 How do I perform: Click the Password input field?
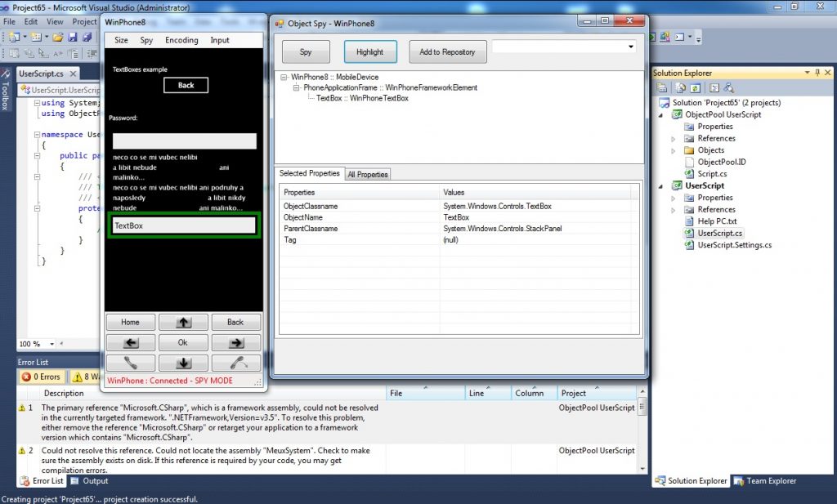(184, 141)
